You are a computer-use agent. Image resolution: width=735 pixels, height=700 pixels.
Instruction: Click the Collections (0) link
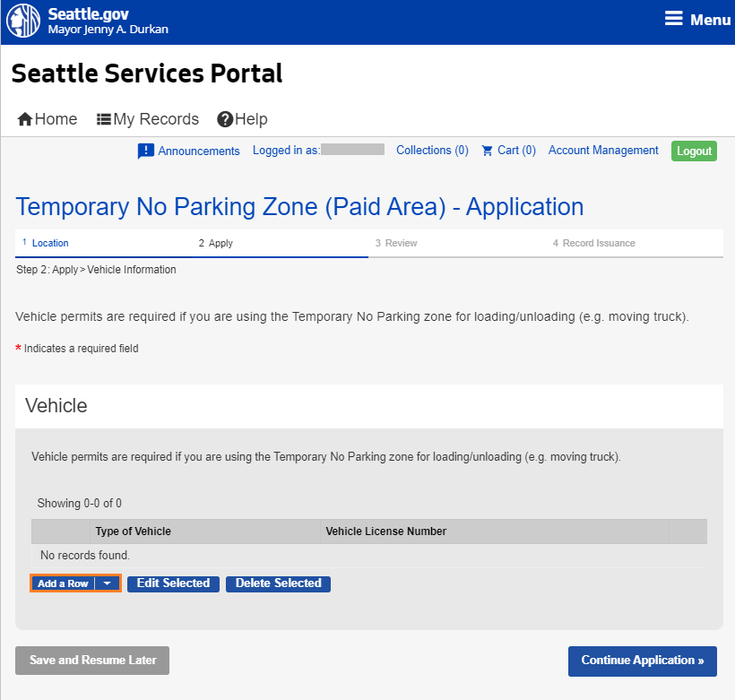coord(432,150)
